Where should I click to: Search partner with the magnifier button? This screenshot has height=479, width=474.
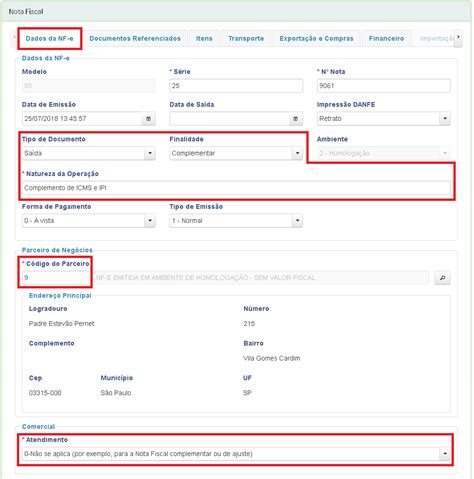442,278
